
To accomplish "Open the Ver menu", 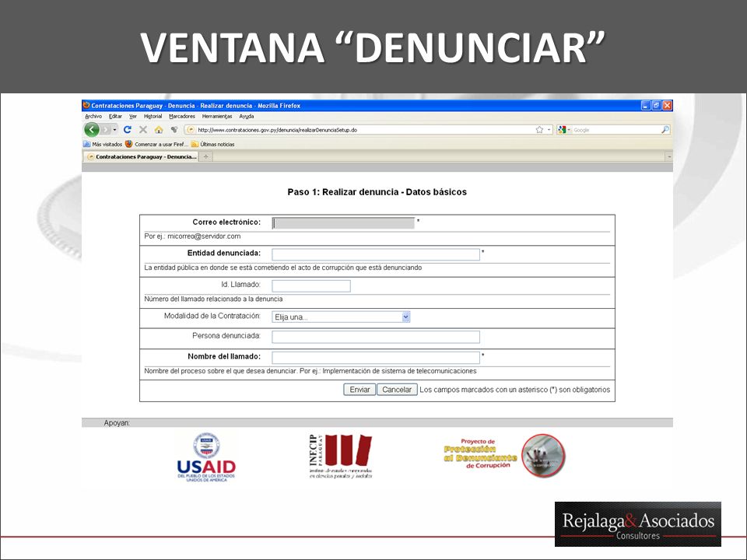I will coord(133,116).
